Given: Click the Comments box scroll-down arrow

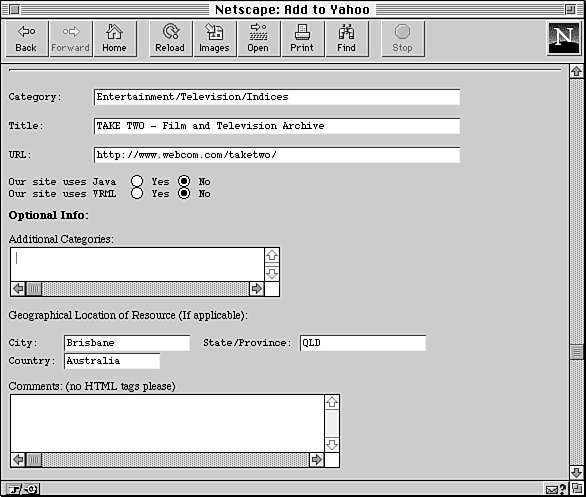Looking at the screenshot, I should click(332, 445).
